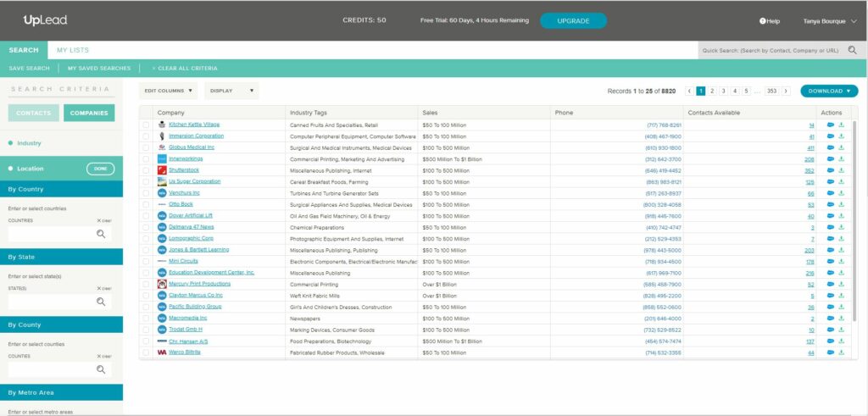Clear the Countries field with X clear
Screen dimensions: 868x416
[104, 221]
